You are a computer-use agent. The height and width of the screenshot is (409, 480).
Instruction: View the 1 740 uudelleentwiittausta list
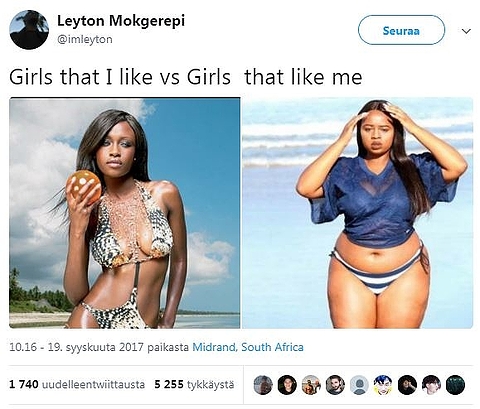click(x=77, y=384)
